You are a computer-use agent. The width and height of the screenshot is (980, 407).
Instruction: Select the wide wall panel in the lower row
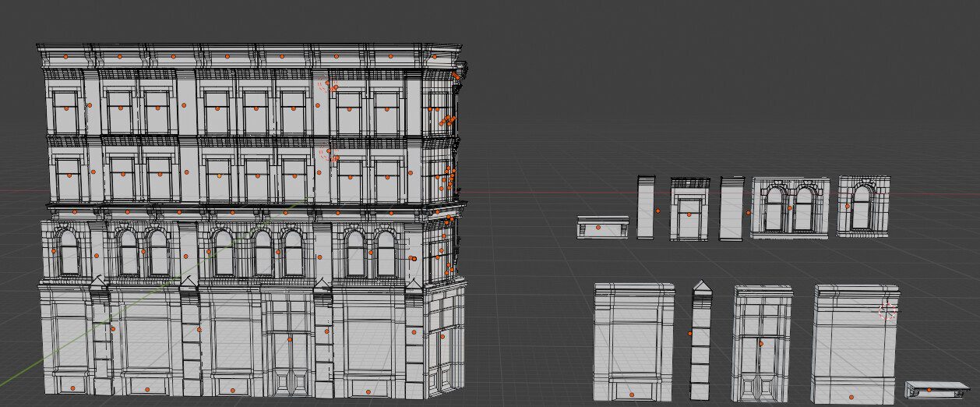pyautogui.click(x=633, y=342)
